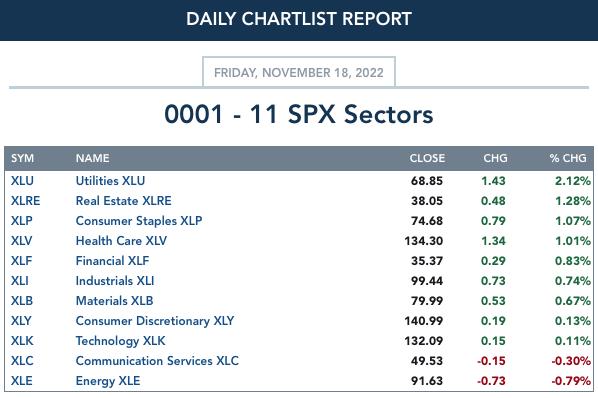Click the Friday, November 18, 2022 date box

299,72
